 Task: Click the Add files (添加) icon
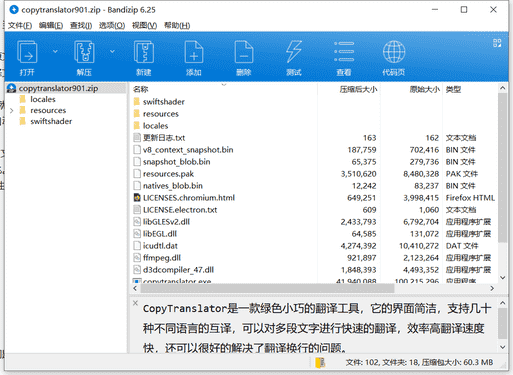194,52
